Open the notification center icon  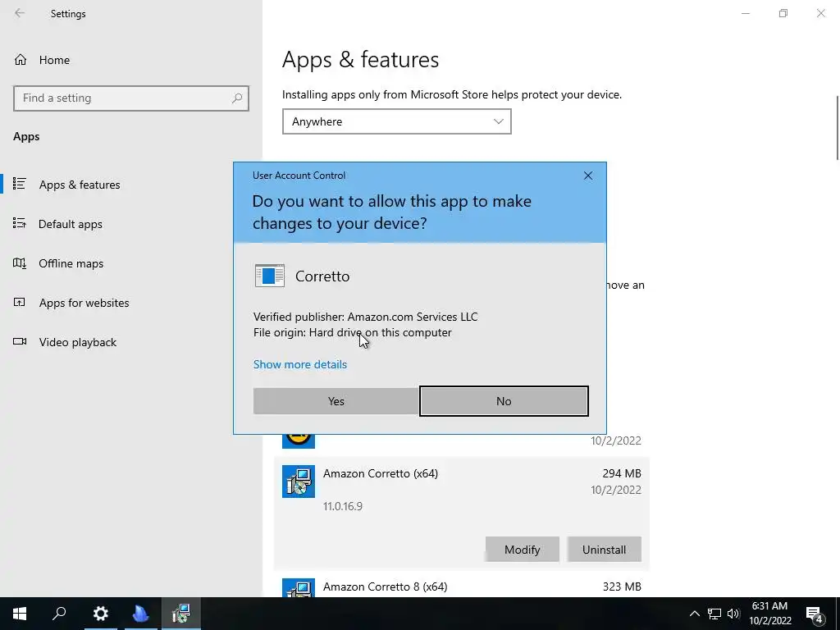tap(815, 614)
